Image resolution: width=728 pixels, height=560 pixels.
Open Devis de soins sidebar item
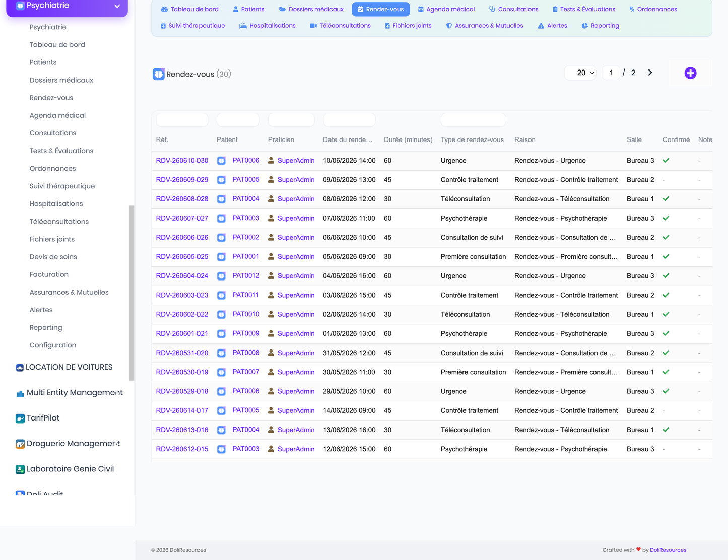pos(53,257)
